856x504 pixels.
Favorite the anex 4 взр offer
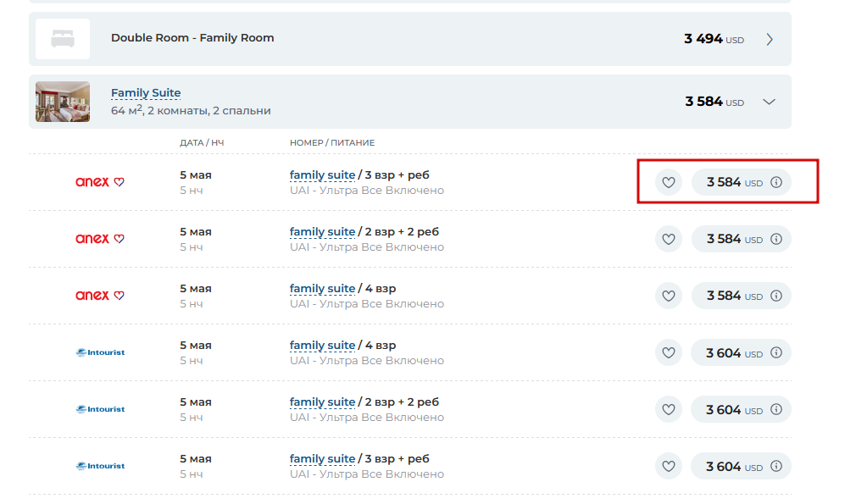[668, 296]
